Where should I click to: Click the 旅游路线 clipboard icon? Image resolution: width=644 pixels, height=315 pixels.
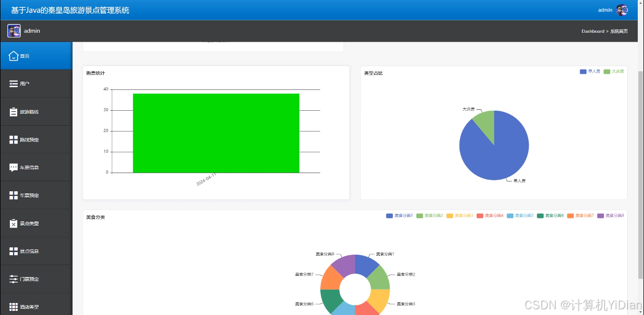click(14, 112)
